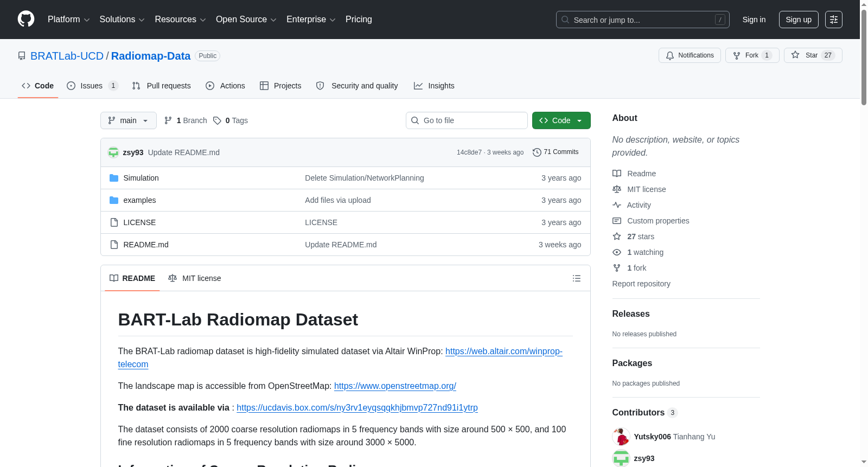Expand the Open Source menu
The image size is (868, 467).
click(246, 20)
